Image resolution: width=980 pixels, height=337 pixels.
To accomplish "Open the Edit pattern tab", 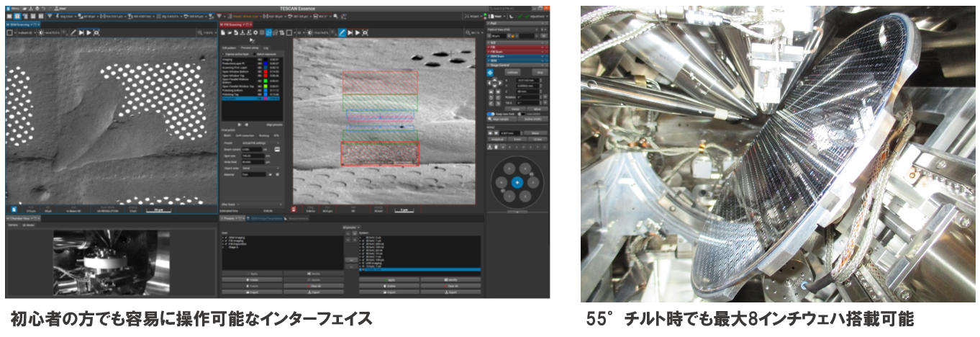I will 229,48.
